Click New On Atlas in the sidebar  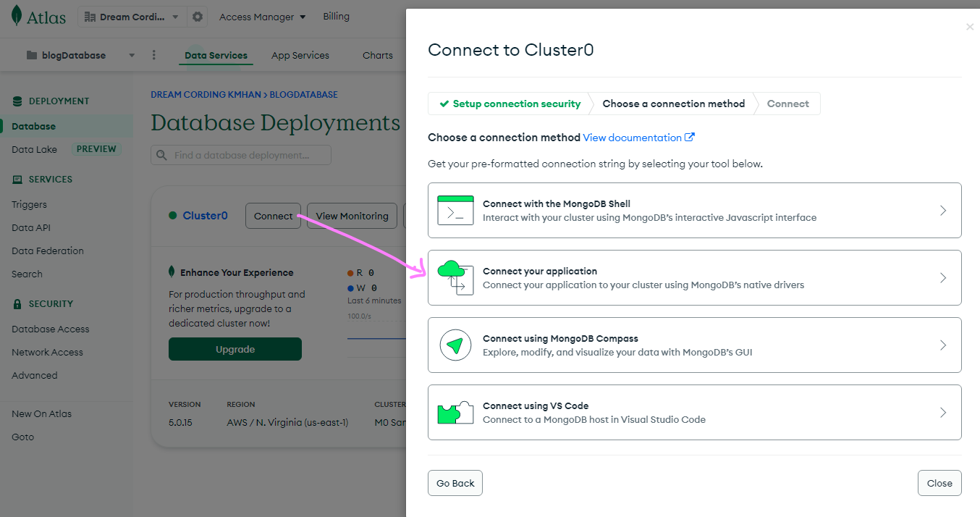41,413
